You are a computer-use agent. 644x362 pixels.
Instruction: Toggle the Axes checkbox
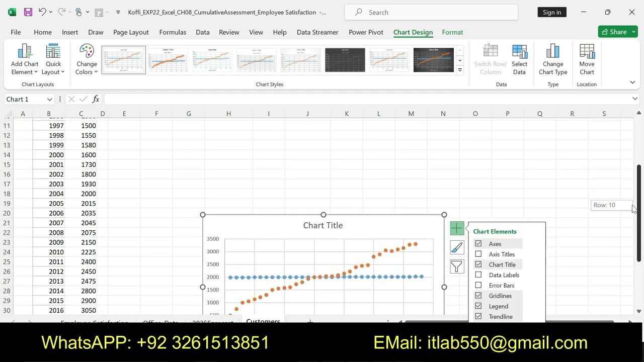478,244
